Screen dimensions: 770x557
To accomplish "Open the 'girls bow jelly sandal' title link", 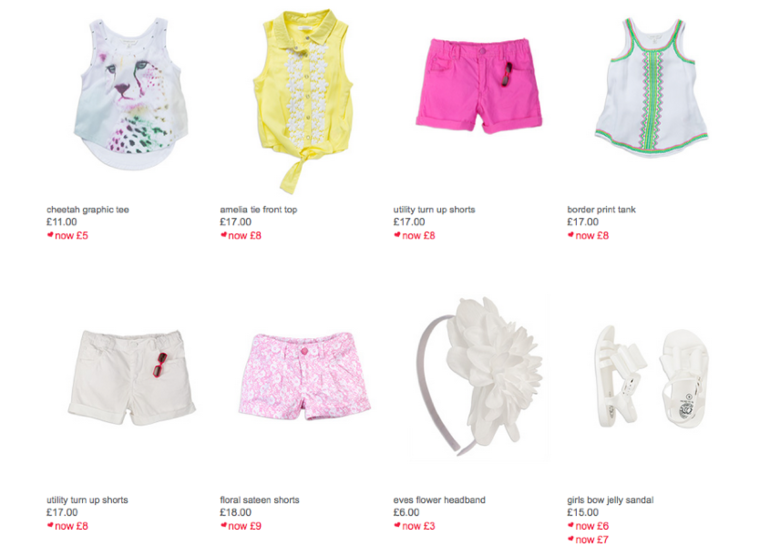I will (x=610, y=500).
